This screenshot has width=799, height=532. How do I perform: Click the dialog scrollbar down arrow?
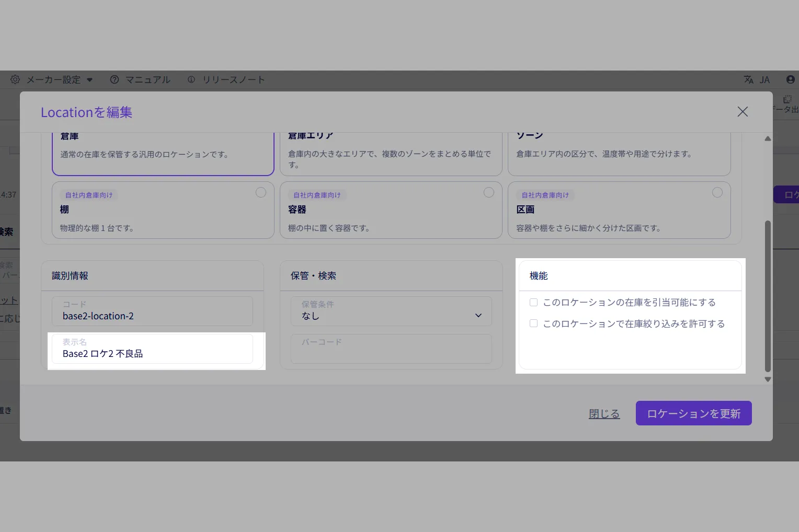pyautogui.click(x=768, y=379)
